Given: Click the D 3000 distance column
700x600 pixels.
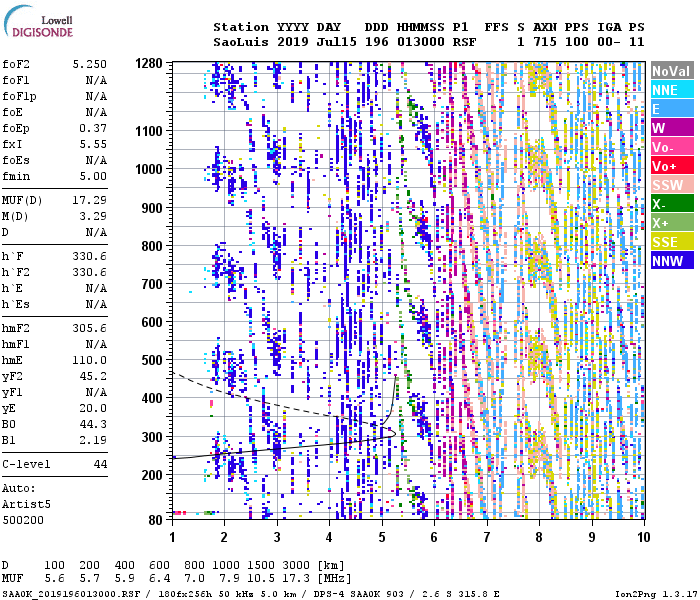Looking at the screenshot, I should click(296, 565).
